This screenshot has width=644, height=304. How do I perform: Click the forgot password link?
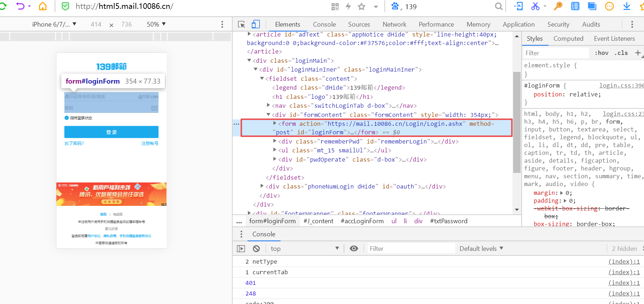[x=74, y=143]
